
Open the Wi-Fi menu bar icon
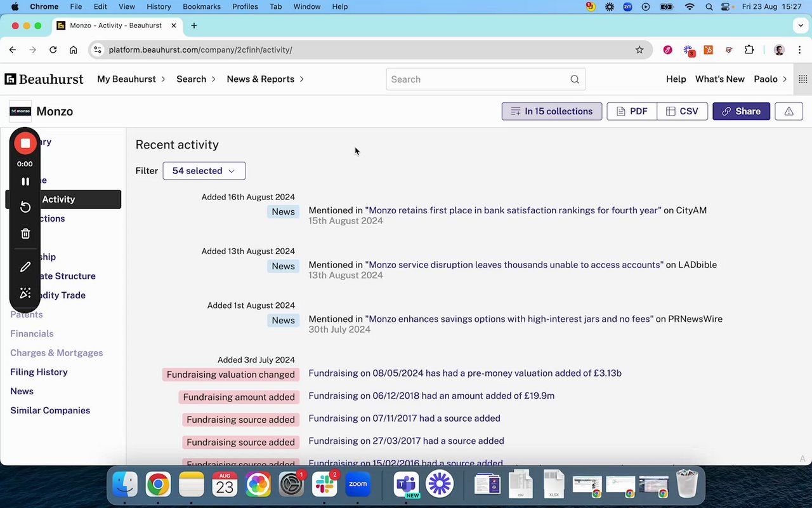pos(690,6)
